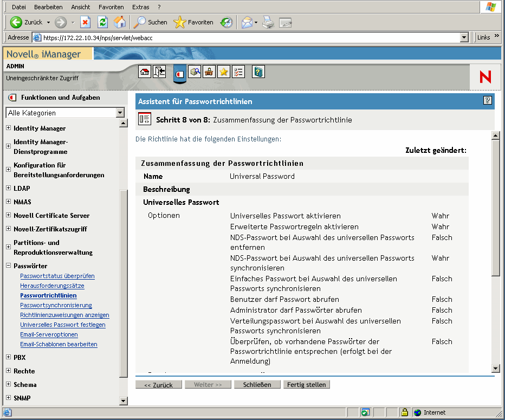The width and height of the screenshot is (505, 420).
Task: Open the iManager Help book icon
Action: 258,72
